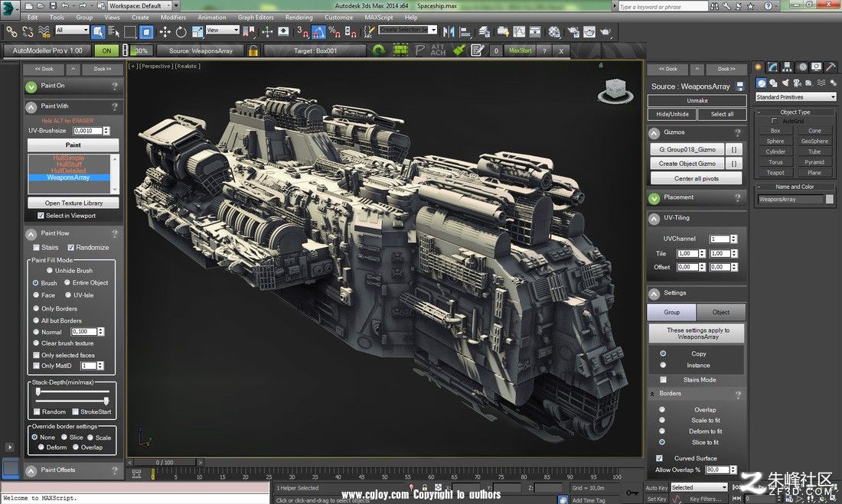The width and height of the screenshot is (842, 504).
Task: Switch to the Hierarchy command panel
Action: (x=787, y=67)
